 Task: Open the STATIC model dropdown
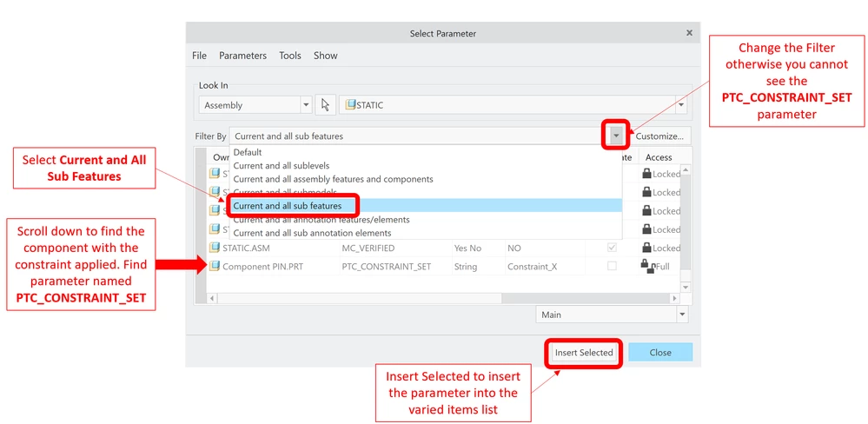[x=681, y=105]
